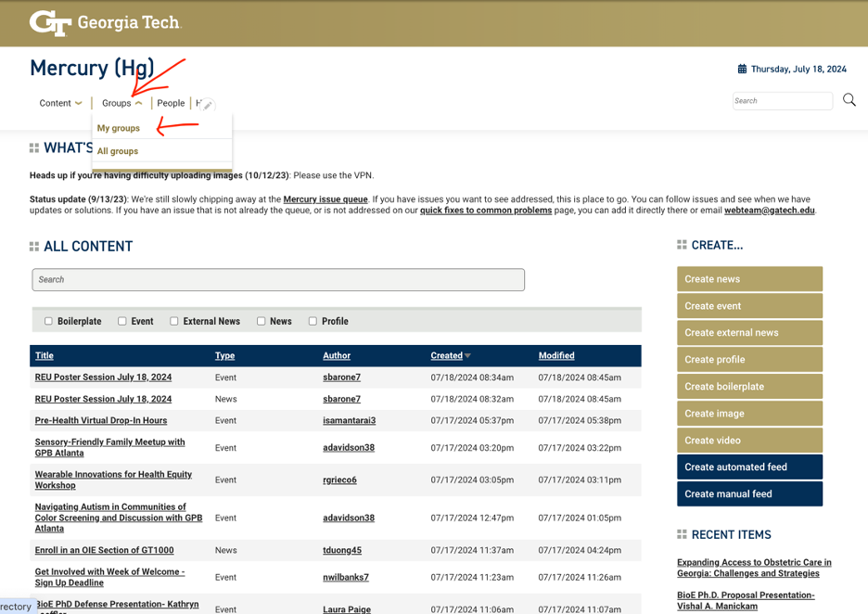Viewport: 868px width, 614px height.
Task: Open author nwilbanks7 profile link
Action: click(x=346, y=577)
